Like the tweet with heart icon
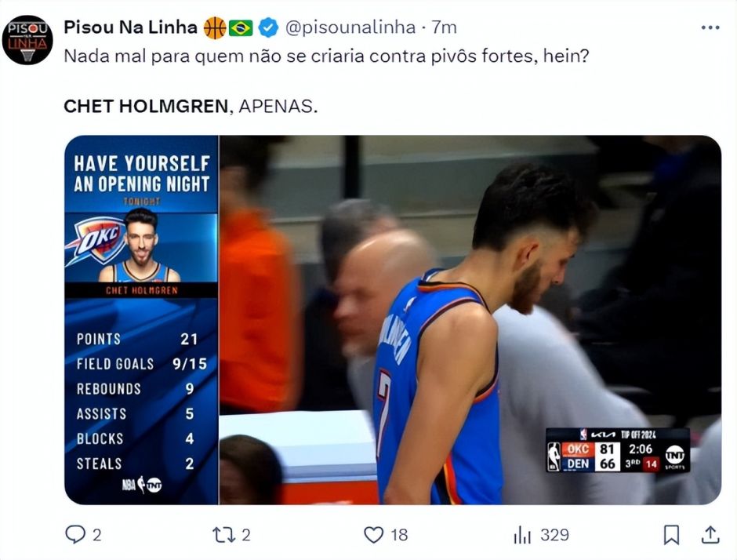Screen dimensions: 737x560 click(x=374, y=535)
